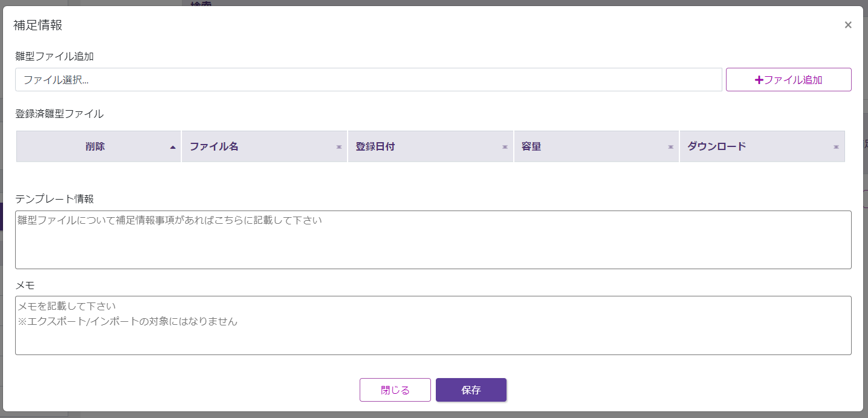
Task: Click the sort icon in the 容量 column
Action: pos(670,147)
